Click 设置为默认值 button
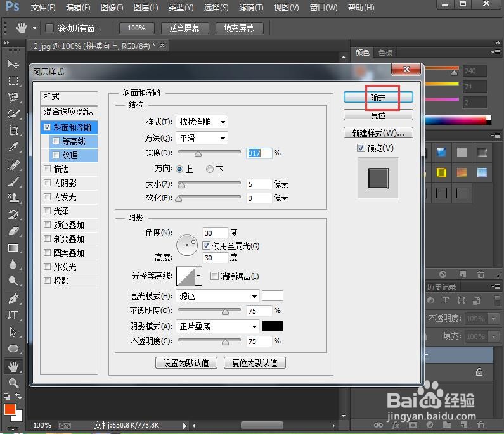The width and height of the screenshot is (504, 434). pos(186,363)
